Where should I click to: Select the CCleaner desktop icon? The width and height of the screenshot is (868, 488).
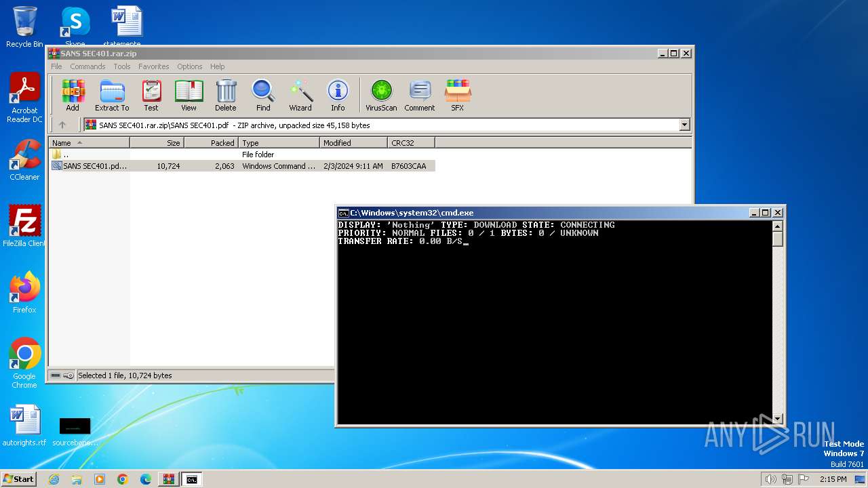[x=24, y=160]
